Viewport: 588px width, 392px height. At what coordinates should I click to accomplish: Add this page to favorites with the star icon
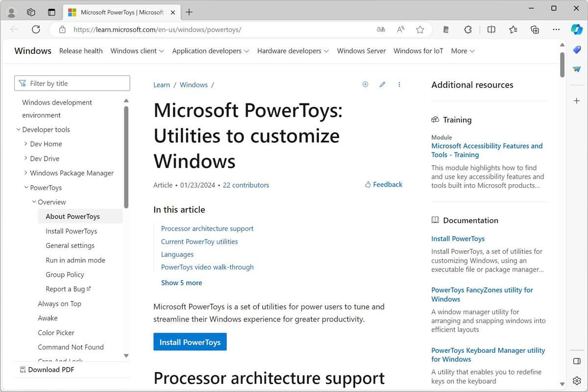pos(420,29)
